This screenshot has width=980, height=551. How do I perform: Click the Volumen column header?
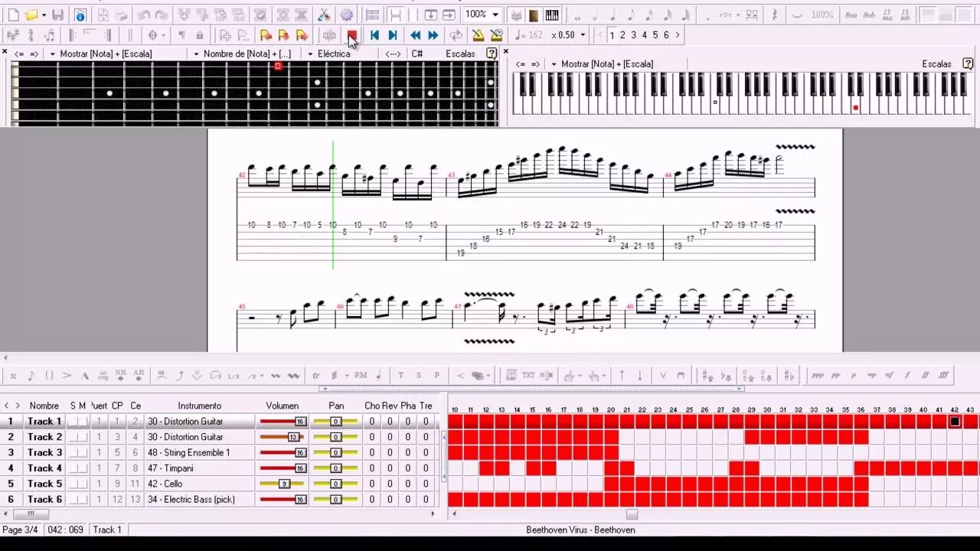click(283, 406)
